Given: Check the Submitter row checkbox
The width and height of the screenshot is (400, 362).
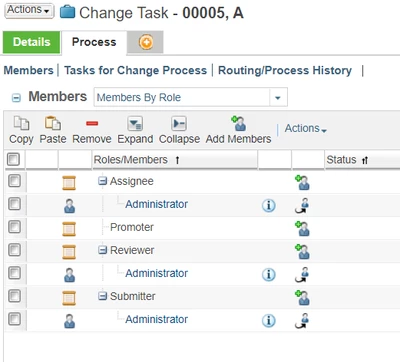Looking at the screenshot, I should [14, 296].
